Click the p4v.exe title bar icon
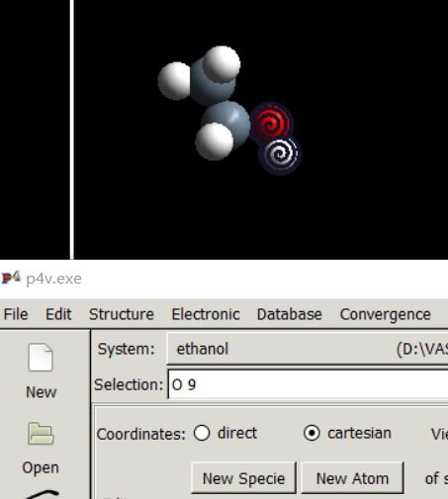The width and height of the screenshot is (448, 499). point(11,279)
